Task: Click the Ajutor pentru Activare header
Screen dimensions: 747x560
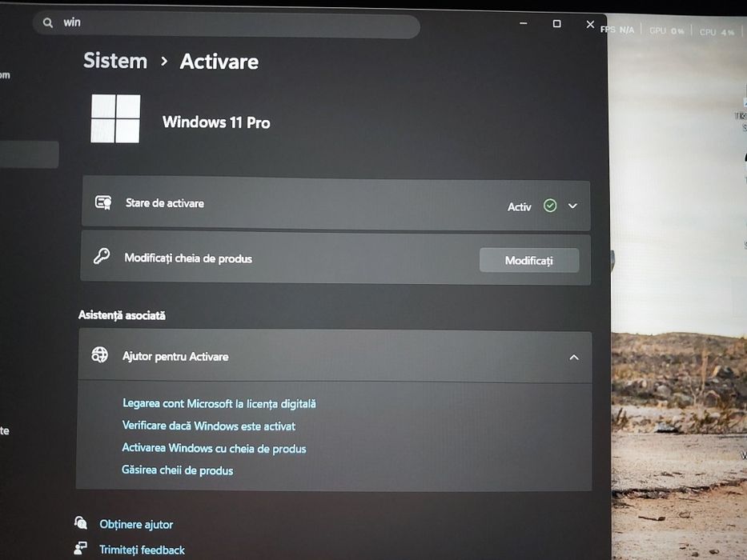Action: pyautogui.click(x=335, y=355)
